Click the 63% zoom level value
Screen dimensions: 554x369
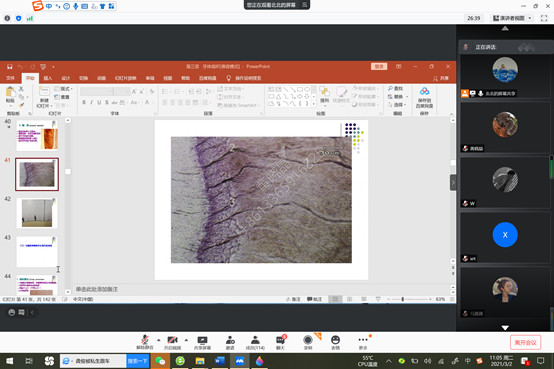(x=440, y=299)
